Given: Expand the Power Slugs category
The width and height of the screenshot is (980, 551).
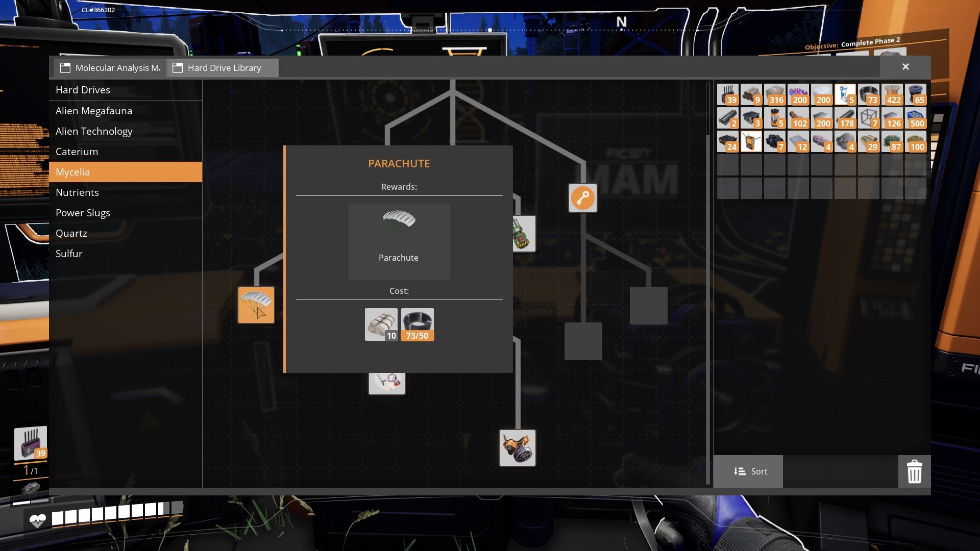Looking at the screenshot, I should (83, 213).
